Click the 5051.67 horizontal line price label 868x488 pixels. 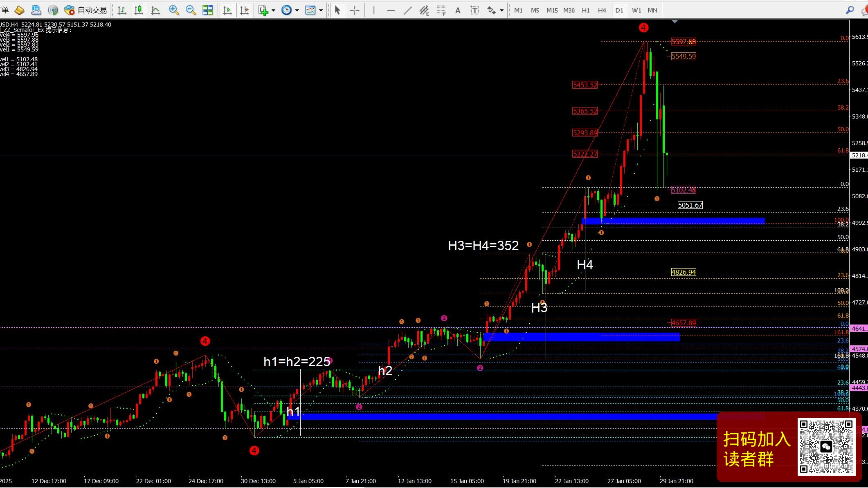coord(690,205)
